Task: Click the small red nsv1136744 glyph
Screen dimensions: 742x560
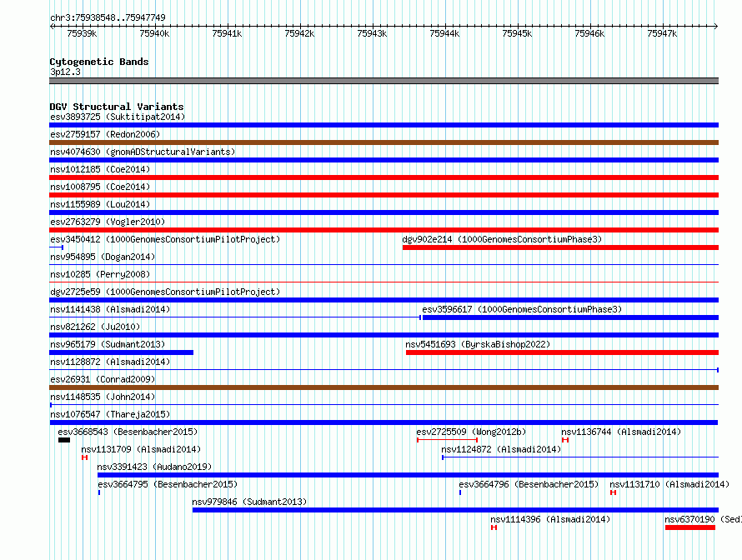Action: [x=565, y=440]
